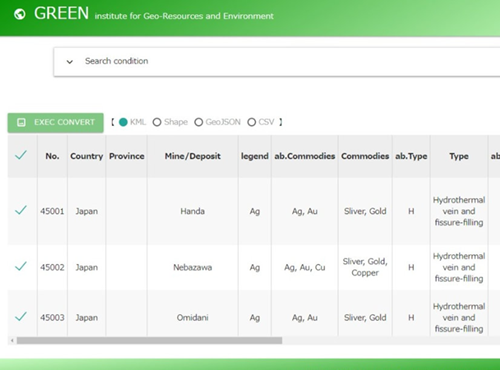
Task: Click the Sliver, Gold, Copper cell
Action: [365, 267]
